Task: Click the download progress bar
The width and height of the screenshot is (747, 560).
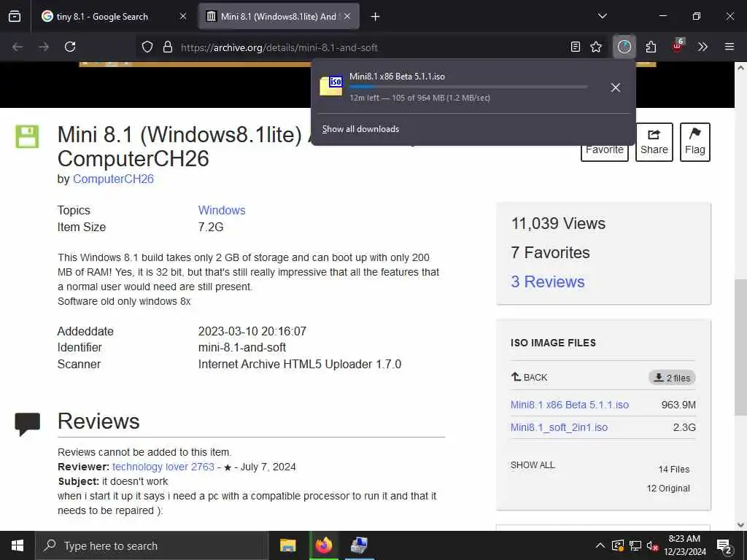Action: click(x=468, y=87)
